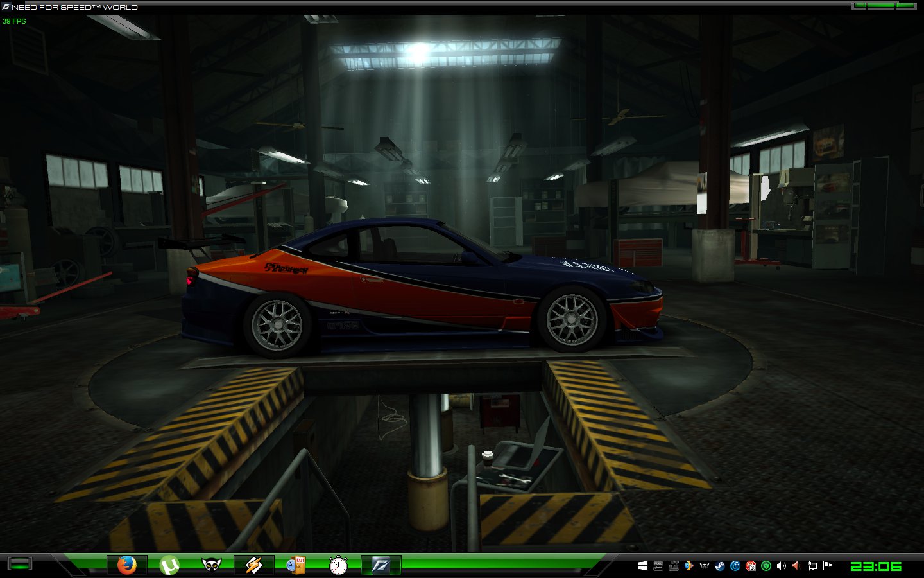
Task: Open the uTorrent taskbar icon
Action: coord(169,565)
